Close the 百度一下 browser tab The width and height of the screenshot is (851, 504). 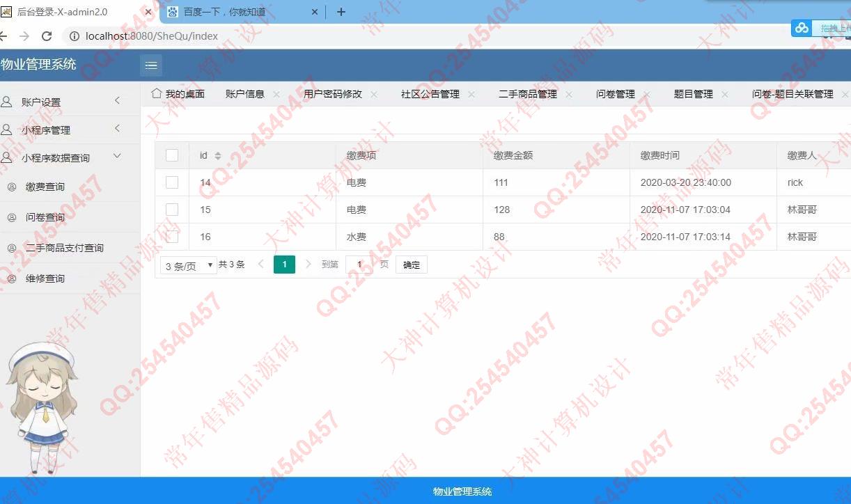[x=314, y=12]
